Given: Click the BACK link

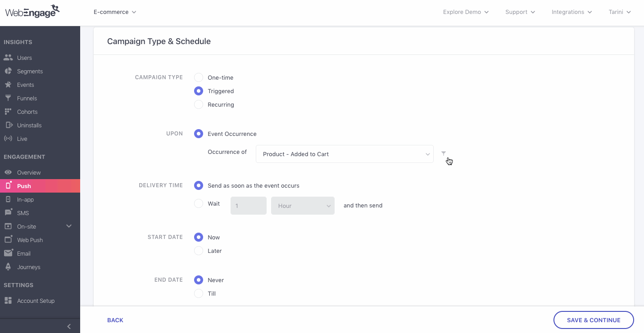Looking at the screenshot, I should [x=115, y=320].
